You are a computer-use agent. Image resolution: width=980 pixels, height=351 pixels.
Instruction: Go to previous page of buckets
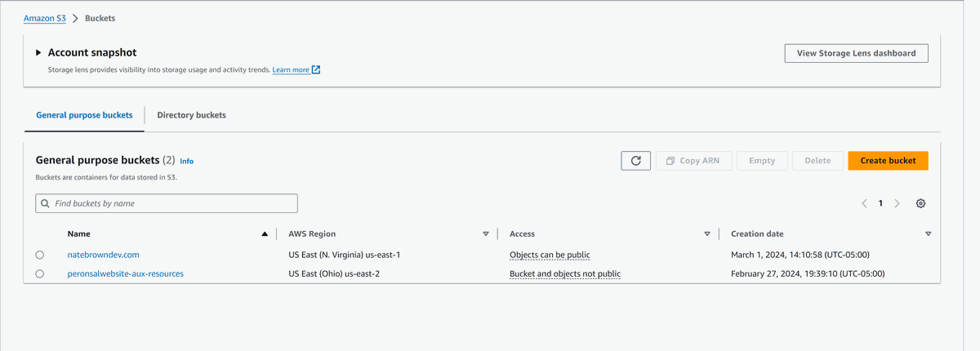tap(864, 203)
